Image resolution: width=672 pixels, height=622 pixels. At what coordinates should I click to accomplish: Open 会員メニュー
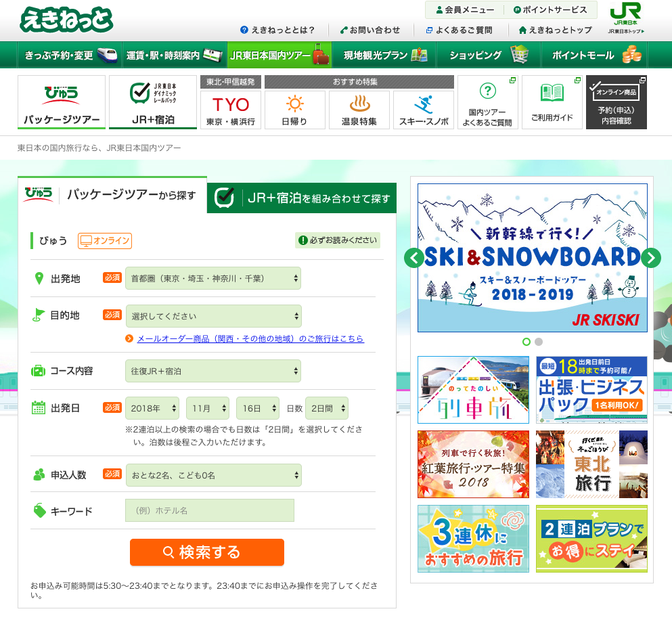tap(464, 10)
